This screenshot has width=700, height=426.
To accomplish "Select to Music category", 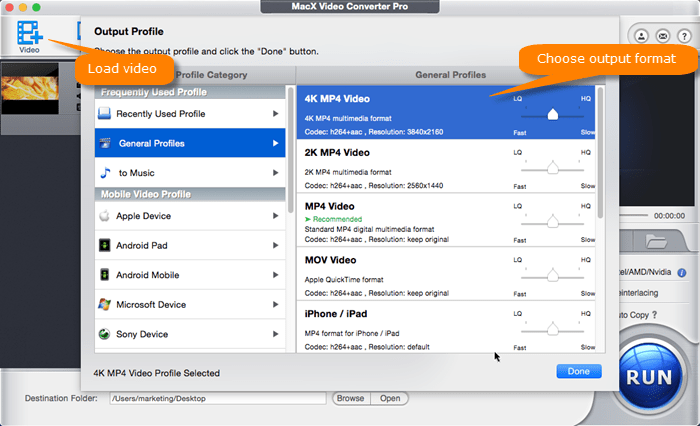I will click(190, 172).
